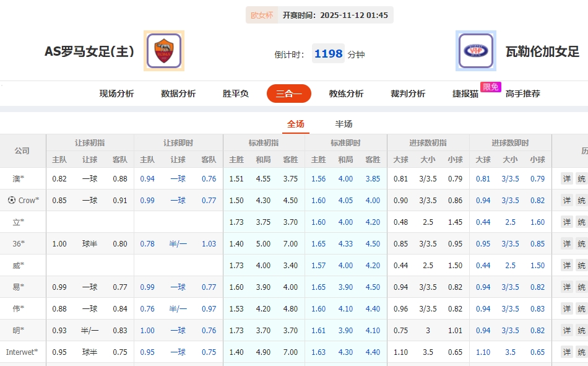Click the 统 stats icon in 澳* row
The image size is (588, 366).
click(582, 178)
